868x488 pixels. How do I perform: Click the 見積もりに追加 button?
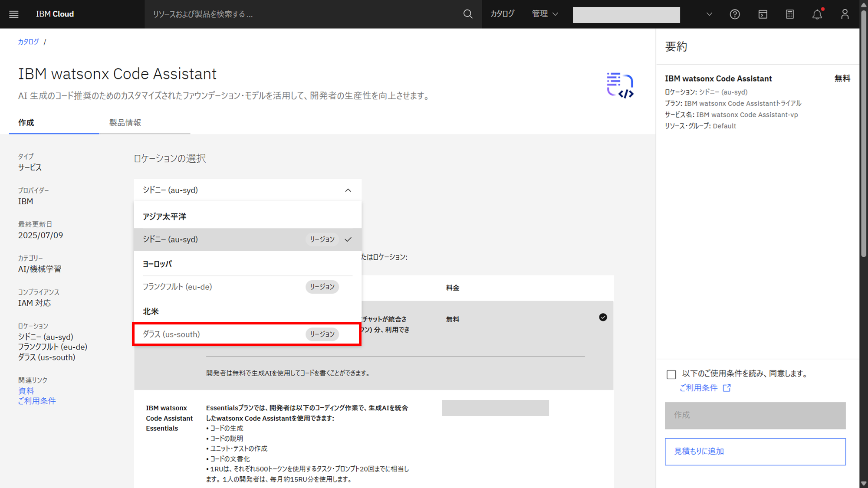click(x=755, y=452)
